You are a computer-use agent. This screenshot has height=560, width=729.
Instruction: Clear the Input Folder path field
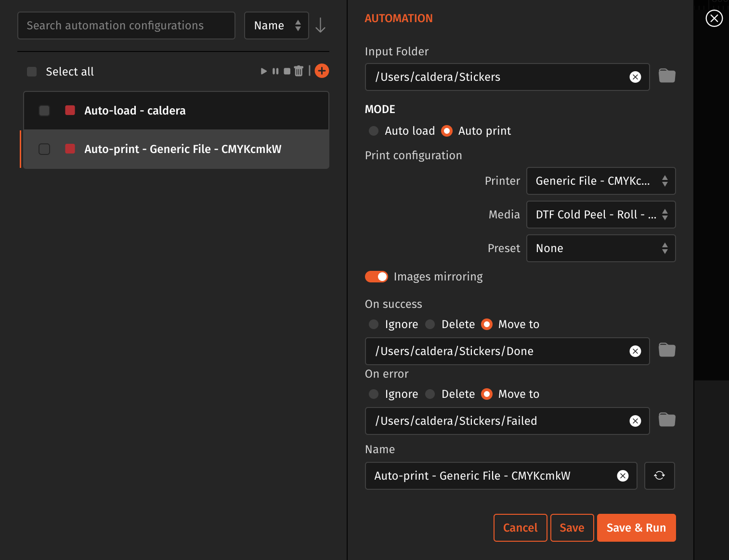[x=635, y=77]
